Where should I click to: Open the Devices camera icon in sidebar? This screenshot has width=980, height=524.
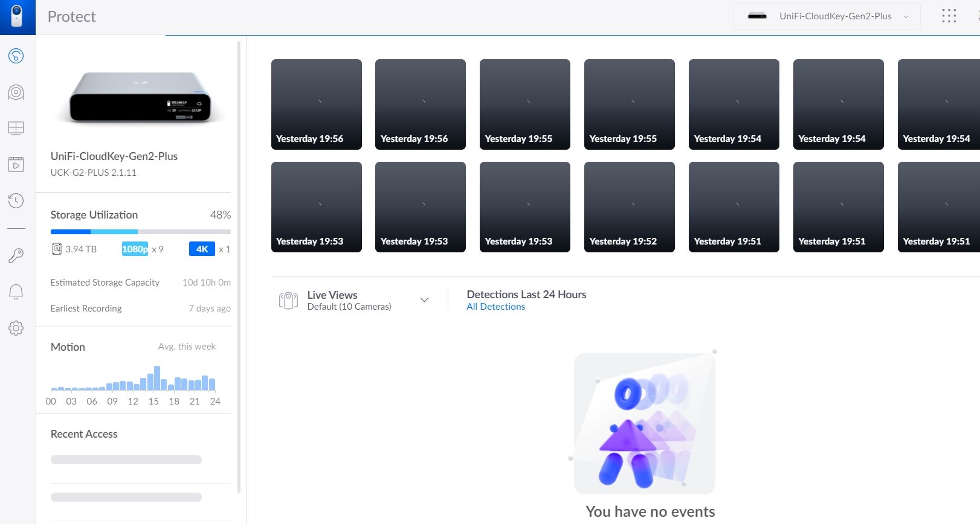(16, 92)
